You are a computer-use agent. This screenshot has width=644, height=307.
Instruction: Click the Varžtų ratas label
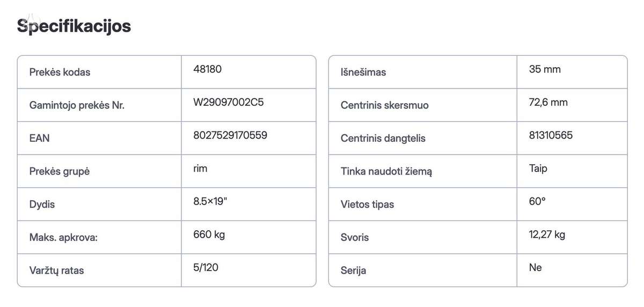[56, 271]
